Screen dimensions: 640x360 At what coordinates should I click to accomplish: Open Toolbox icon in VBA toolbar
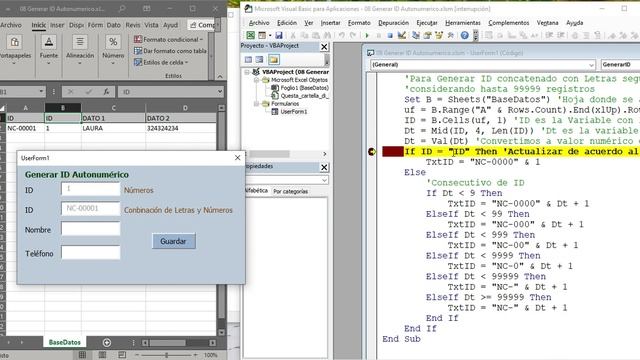(x=451, y=36)
